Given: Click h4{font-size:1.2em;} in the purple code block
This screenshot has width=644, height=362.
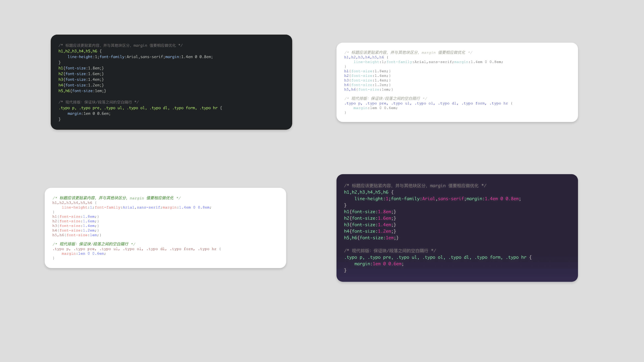Looking at the screenshot, I should tap(370, 231).
